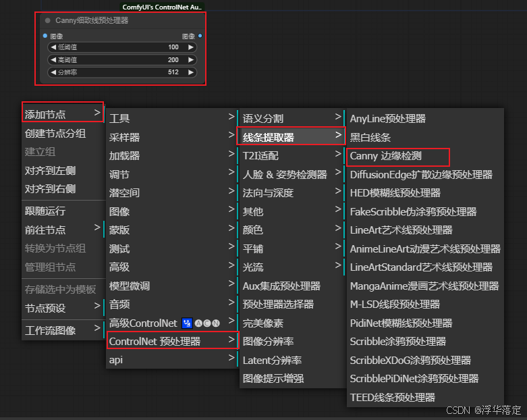This screenshot has width=527, height=420.
Task: Open the 高级 category
Action: 172,267
